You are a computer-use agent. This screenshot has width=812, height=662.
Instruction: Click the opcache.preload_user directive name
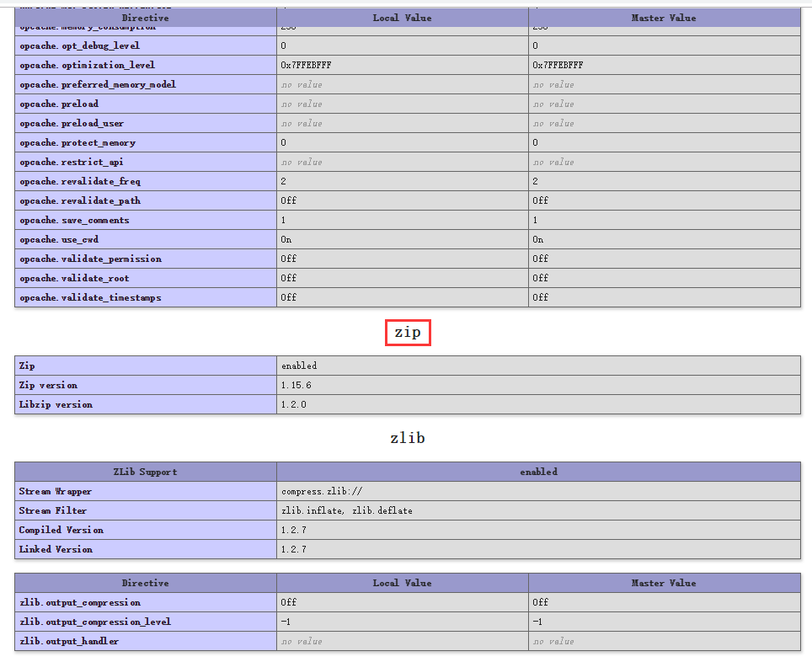click(x=71, y=123)
